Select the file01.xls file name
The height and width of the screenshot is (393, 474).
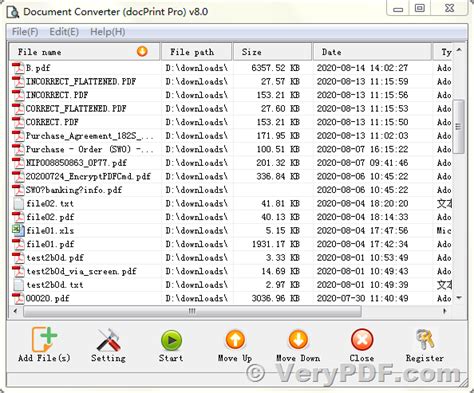50,231
